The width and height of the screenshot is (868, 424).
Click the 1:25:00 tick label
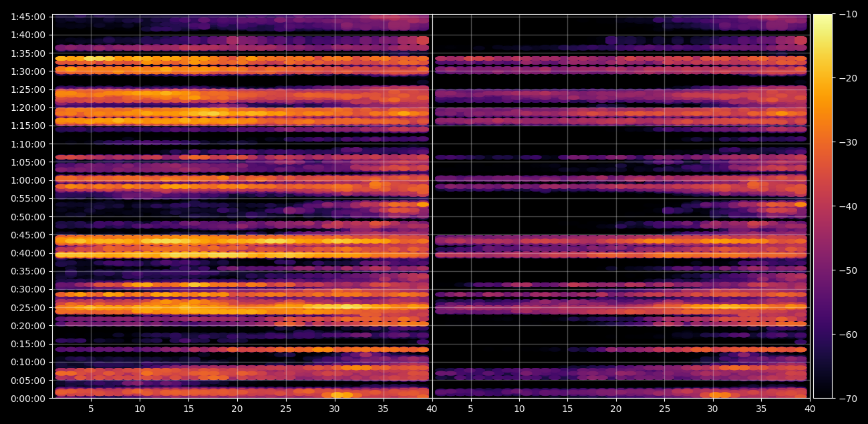28,89
